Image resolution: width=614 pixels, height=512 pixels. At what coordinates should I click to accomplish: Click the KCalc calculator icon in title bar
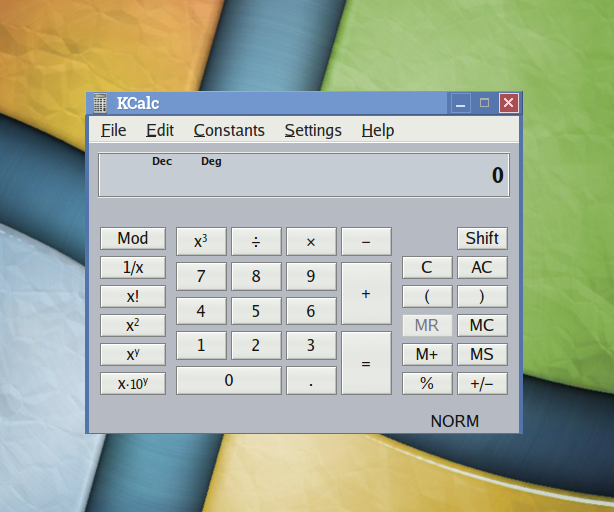click(100, 103)
